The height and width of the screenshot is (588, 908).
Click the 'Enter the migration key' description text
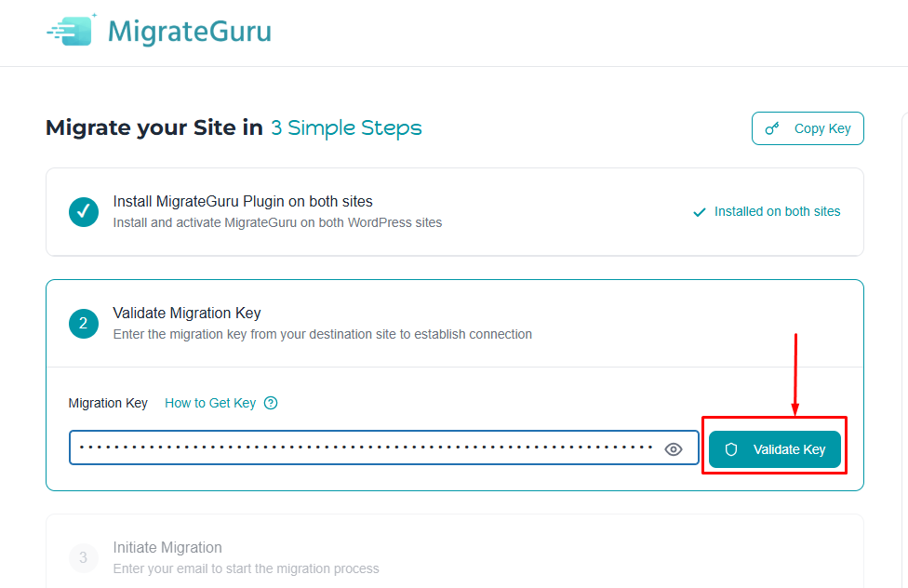click(x=323, y=334)
